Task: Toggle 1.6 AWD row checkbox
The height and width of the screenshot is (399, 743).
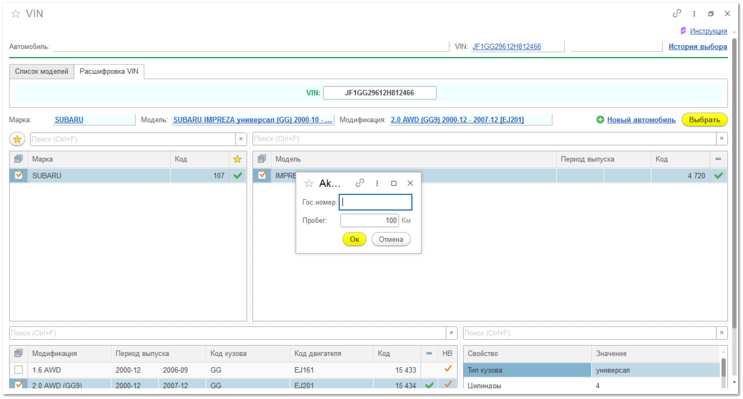Action: click(x=18, y=370)
